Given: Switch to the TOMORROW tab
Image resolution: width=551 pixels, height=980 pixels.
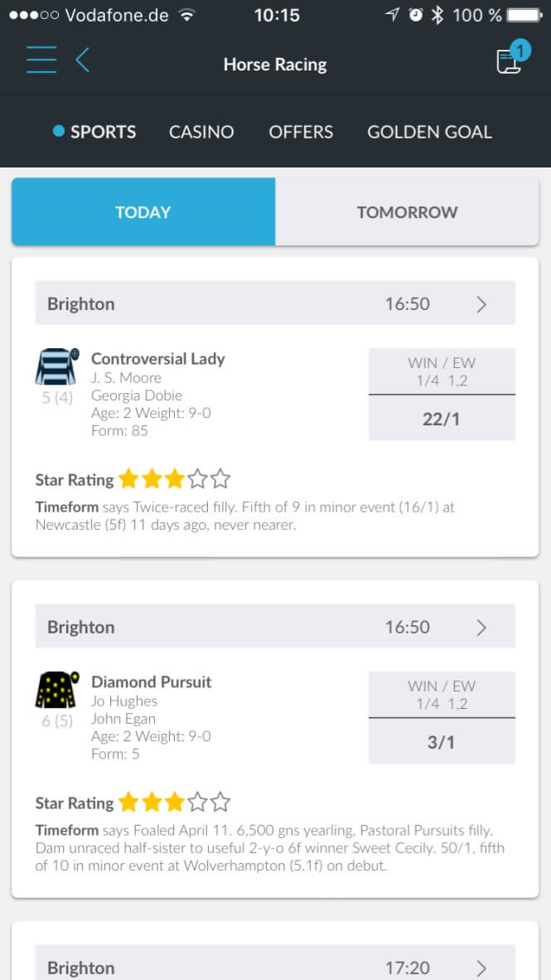Looking at the screenshot, I should pyautogui.click(x=408, y=212).
